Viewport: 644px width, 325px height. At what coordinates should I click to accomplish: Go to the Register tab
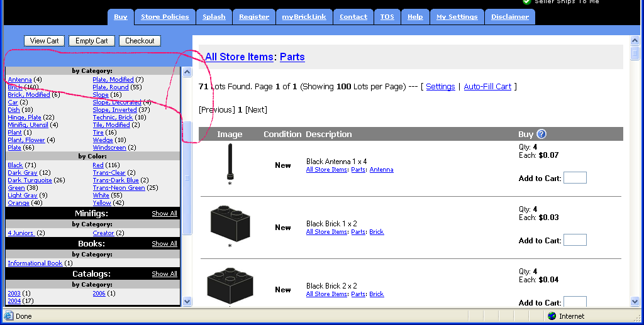point(254,17)
